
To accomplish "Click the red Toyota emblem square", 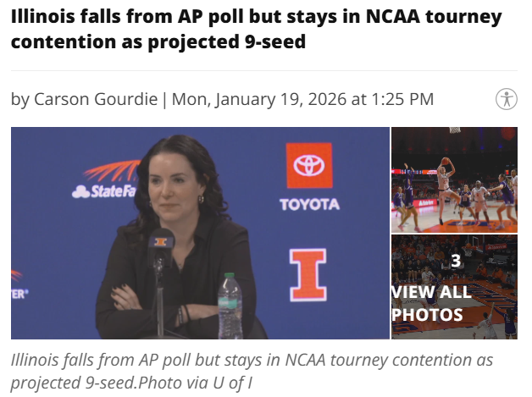I will tap(309, 166).
